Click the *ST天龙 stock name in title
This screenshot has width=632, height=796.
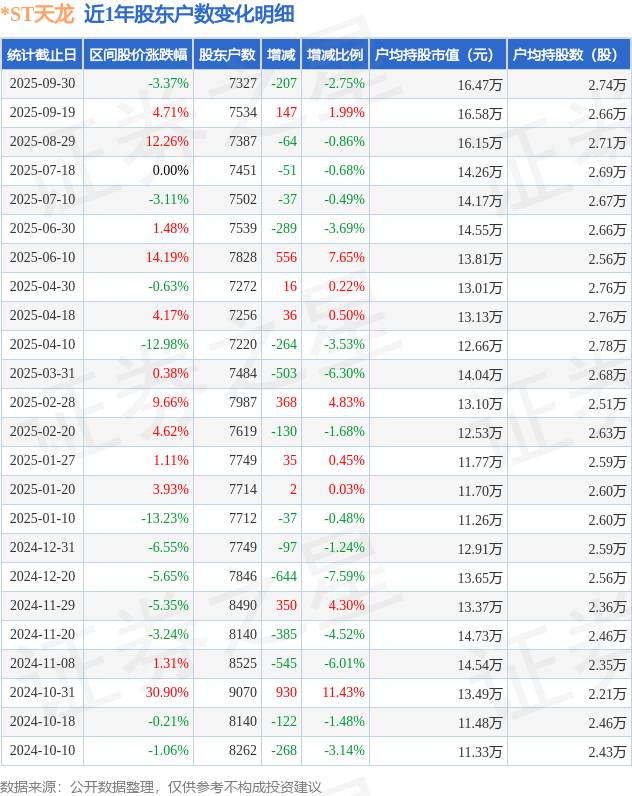click(x=38, y=14)
